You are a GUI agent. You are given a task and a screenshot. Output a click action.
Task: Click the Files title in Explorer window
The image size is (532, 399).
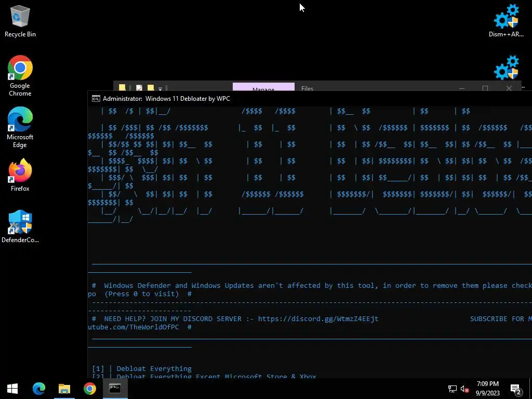[307, 88]
